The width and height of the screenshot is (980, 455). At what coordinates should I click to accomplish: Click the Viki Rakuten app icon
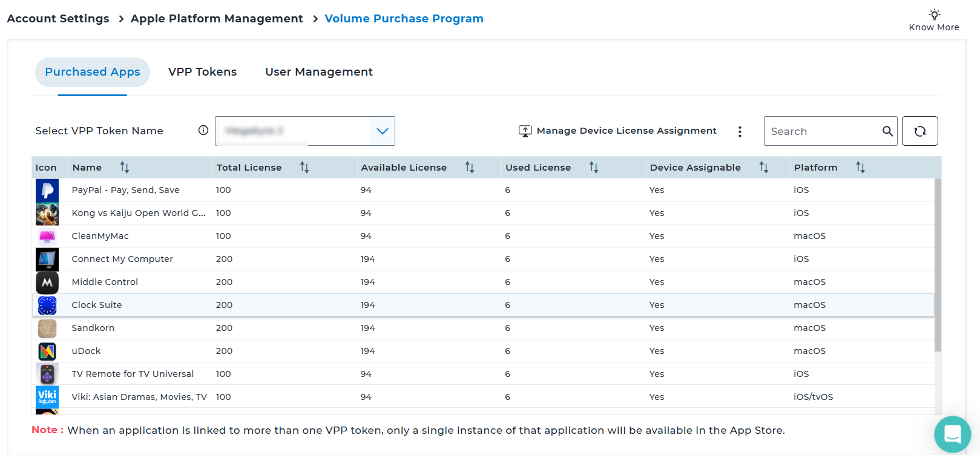47,396
